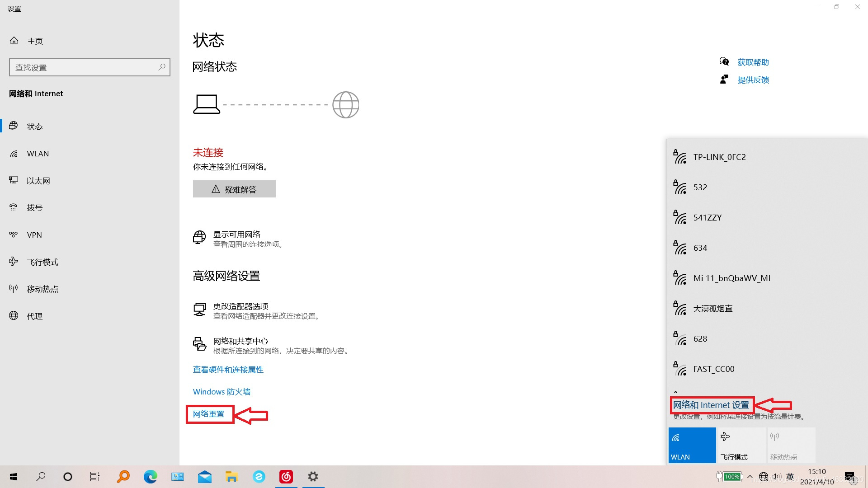The height and width of the screenshot is (488, 868).
Task: Open the VPN settings section
Action: pos(34,235)
